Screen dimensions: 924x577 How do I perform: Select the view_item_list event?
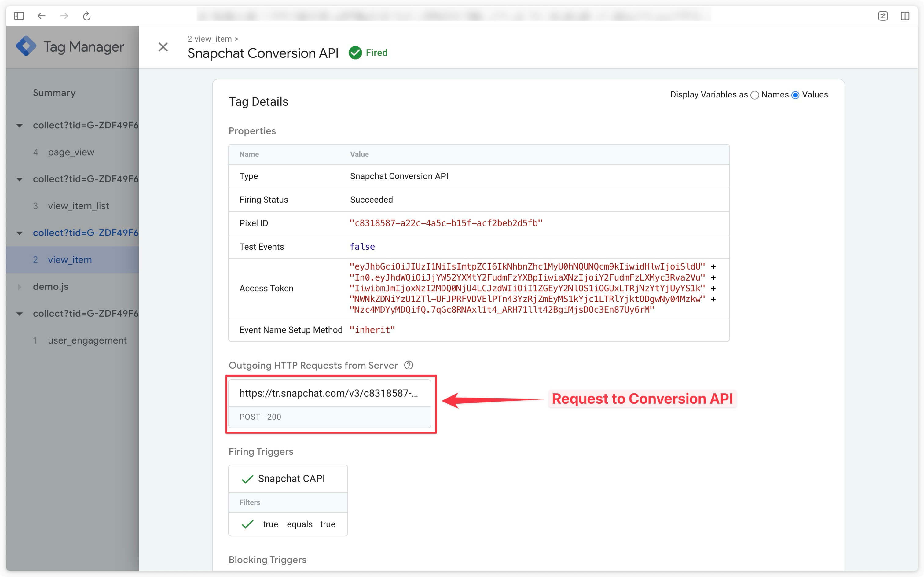pyautogui.click(x=78, y=206)
